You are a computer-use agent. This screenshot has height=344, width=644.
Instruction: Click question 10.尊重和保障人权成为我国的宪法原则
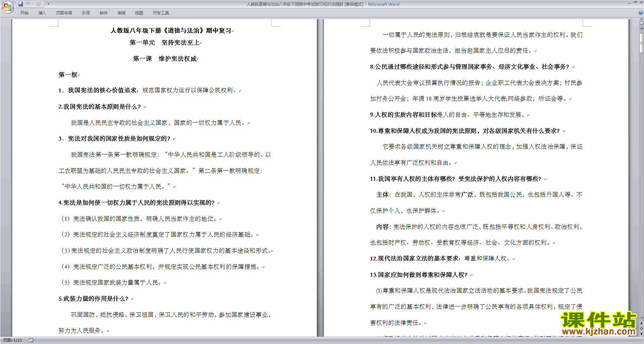[x=465, y=131]
